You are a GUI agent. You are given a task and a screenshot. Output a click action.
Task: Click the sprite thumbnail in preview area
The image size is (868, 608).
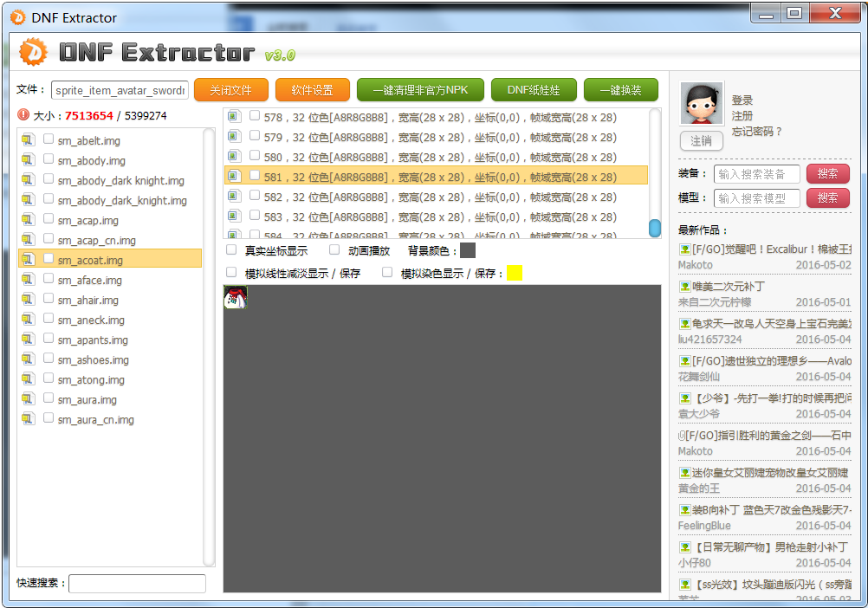tap(236, 297)
